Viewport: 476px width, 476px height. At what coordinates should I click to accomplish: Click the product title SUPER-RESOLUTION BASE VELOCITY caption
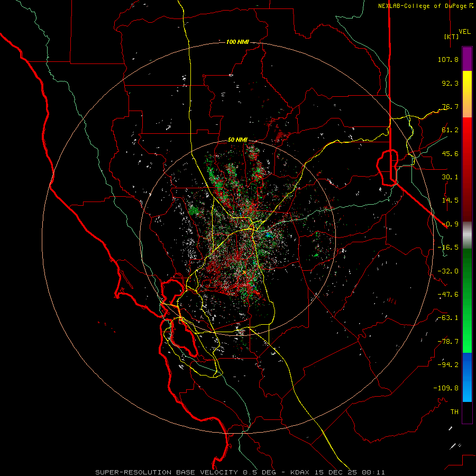click(167, 472)
